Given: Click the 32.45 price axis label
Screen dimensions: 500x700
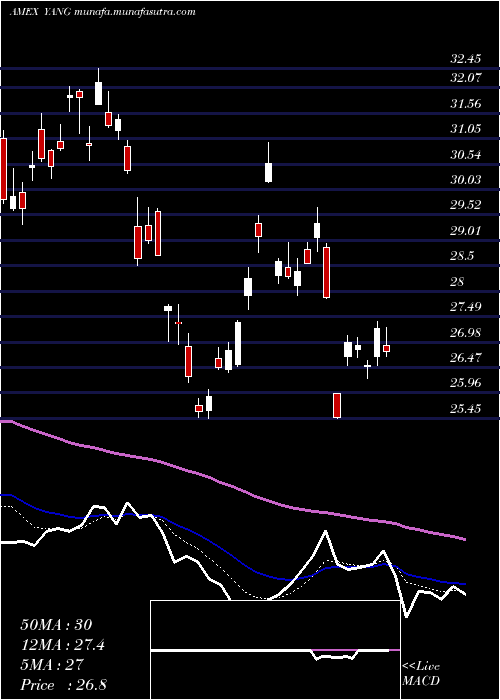Looking at the screenshot, I should (465, 58).
